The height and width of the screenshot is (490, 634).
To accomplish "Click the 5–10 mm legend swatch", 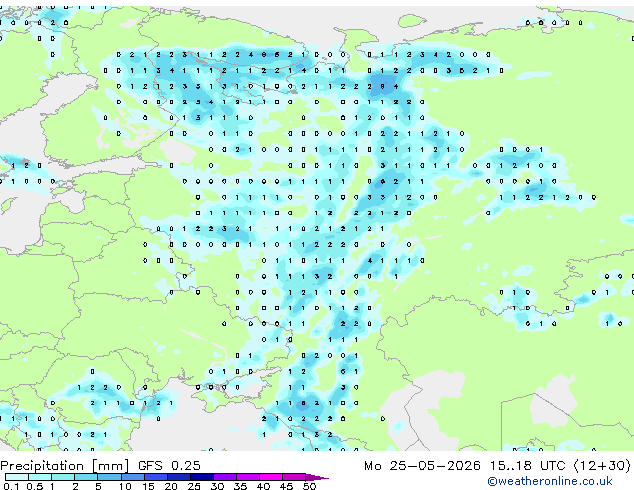I will [109, 477].
